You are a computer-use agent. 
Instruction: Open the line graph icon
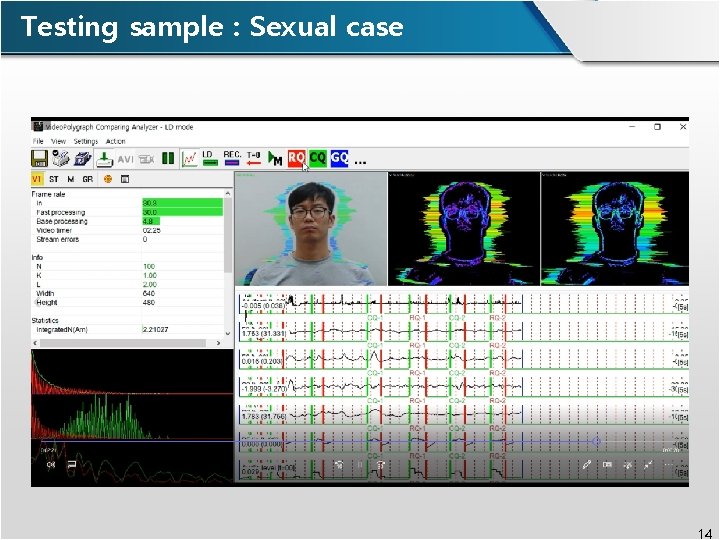point(190,159)
